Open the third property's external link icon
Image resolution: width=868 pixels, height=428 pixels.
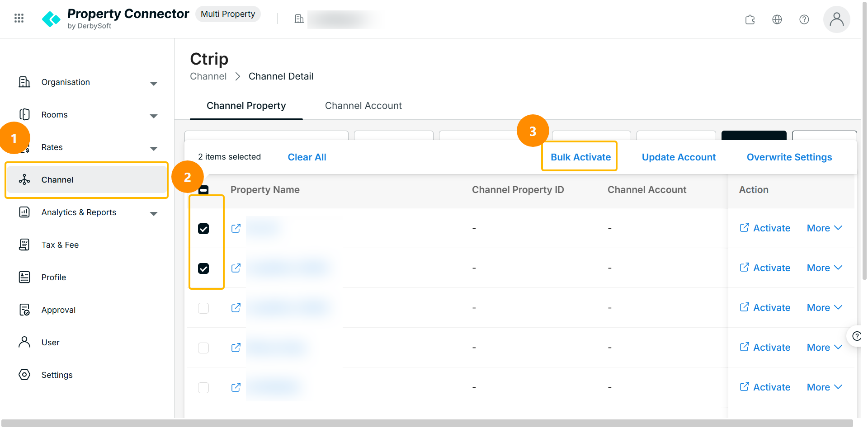coord(236,308)
